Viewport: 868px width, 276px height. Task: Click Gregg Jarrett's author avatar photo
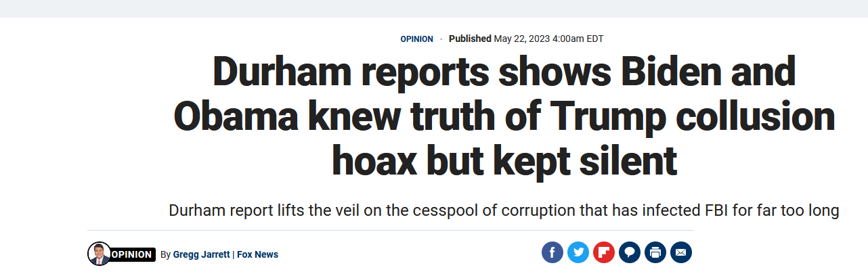(x=99, y=254)
